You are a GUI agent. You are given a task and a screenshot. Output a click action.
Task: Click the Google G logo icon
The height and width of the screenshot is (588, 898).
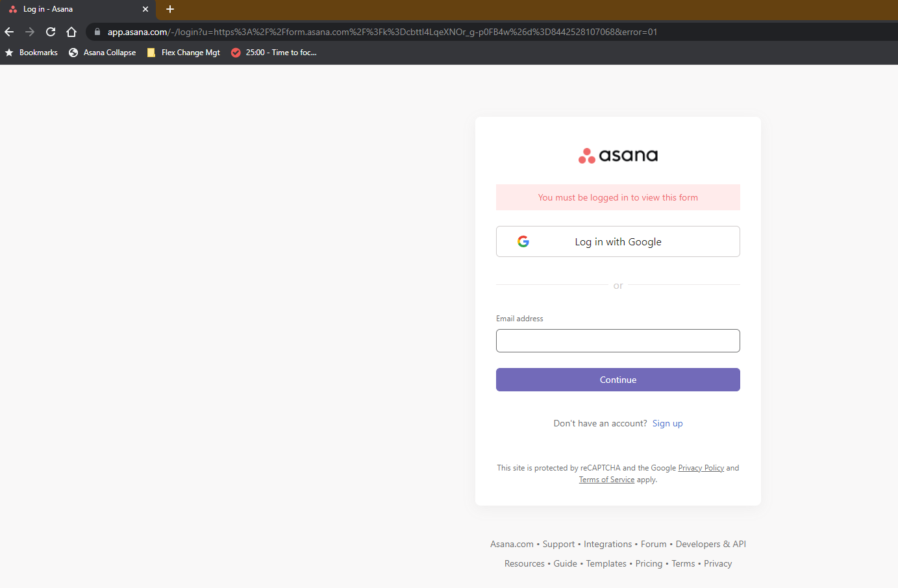tap(523, 241)
